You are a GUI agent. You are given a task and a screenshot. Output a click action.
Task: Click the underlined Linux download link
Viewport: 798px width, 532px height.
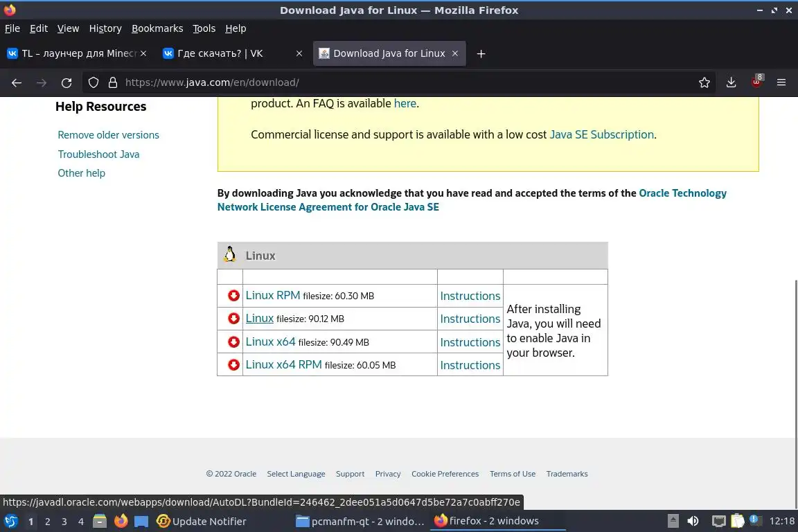(260, 318)
